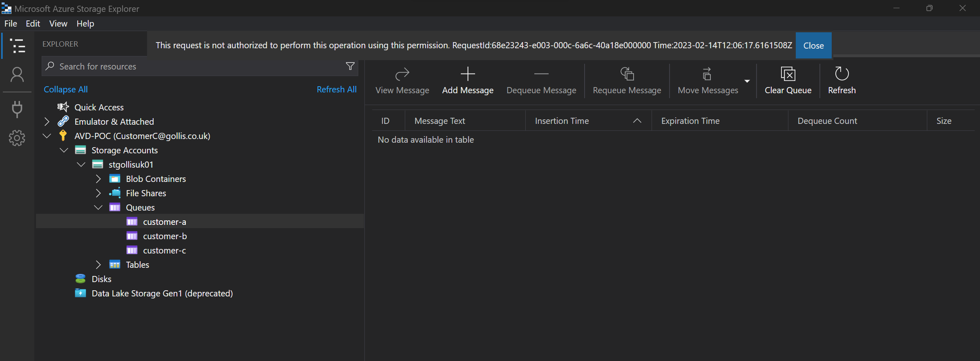980x361 pixels.
Task: Collapse the Storage Accounts node
Action: (64, 150)
